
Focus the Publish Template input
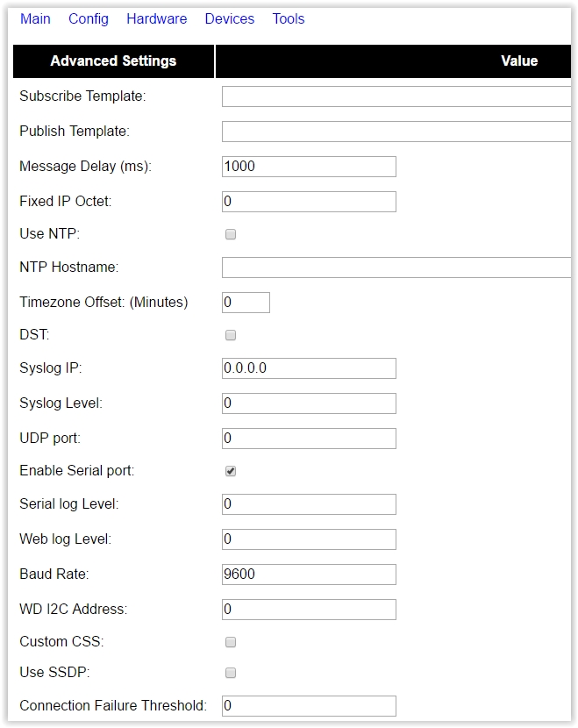click(396, 132)
